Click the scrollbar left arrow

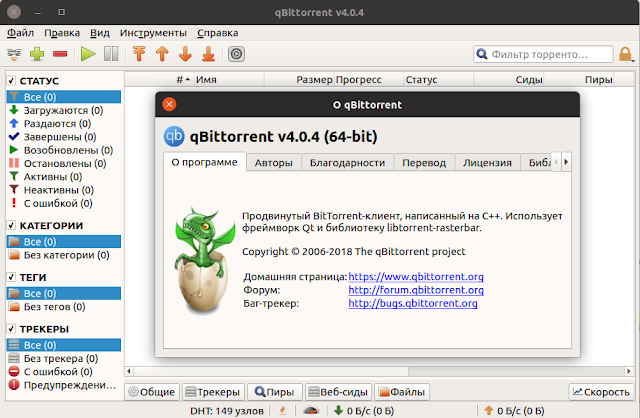(x=129, y=371)
